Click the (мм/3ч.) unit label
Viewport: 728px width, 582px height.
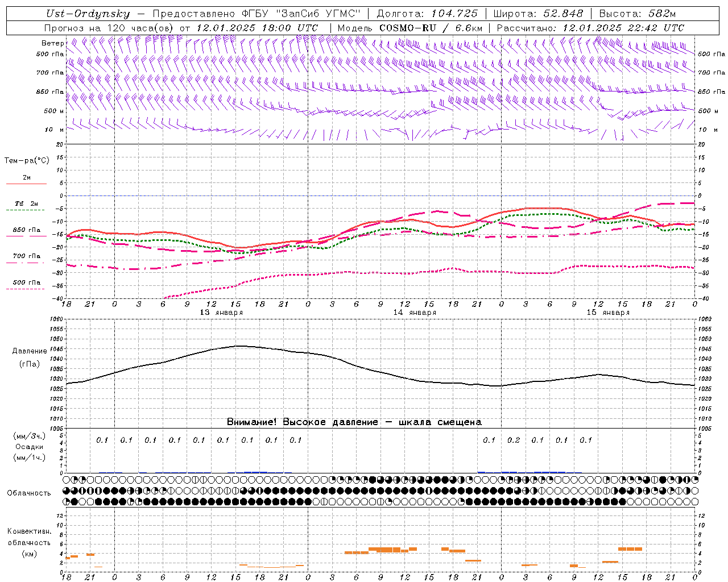[x=30, y=436]
